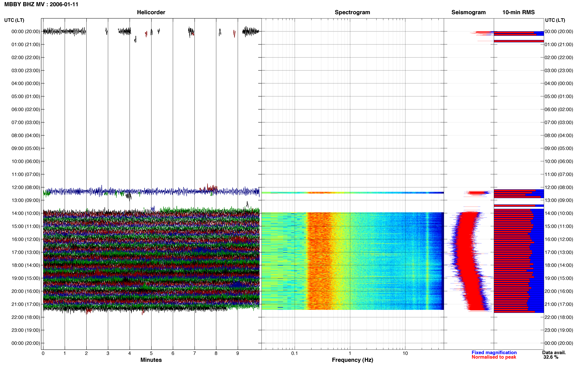Viewport: 588px width, 368px height.
Task: Click the '10-min RMS' panel heading
Action: [x=518, y=12]
